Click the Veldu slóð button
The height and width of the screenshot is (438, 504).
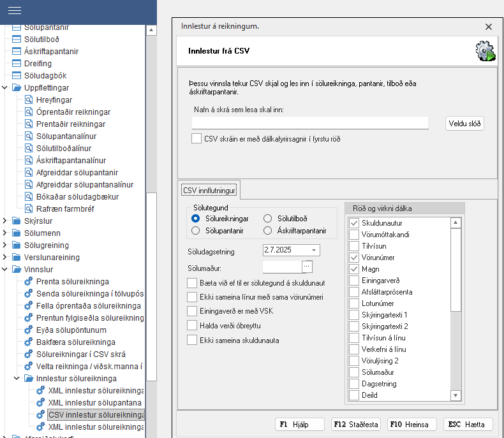[x=464, y=124]
